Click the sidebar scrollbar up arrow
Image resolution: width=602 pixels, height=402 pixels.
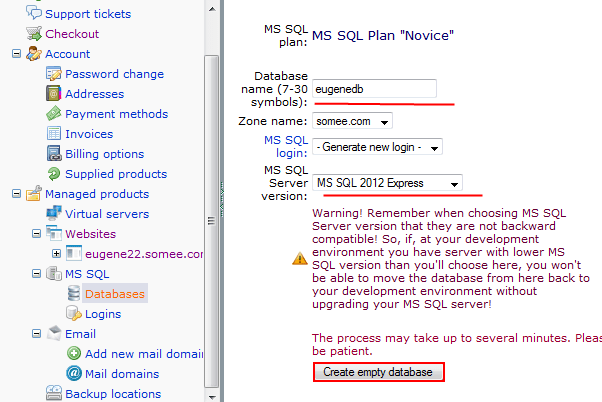[x=212, y=9]
